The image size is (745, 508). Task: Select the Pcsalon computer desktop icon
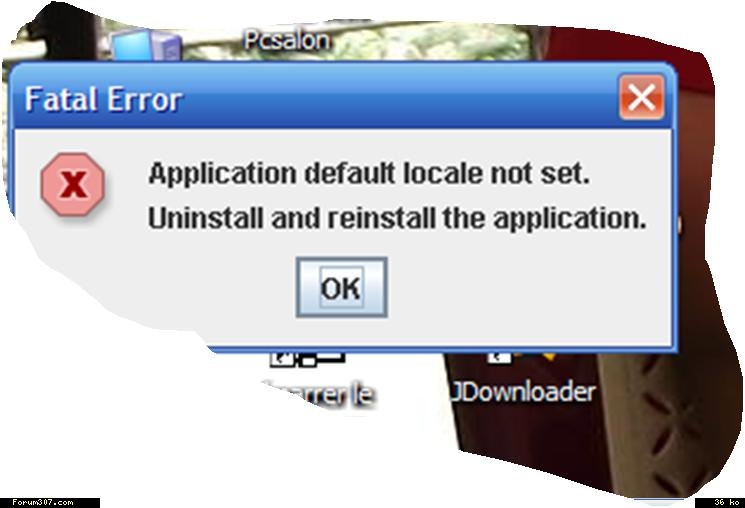(x=145, y=45)
